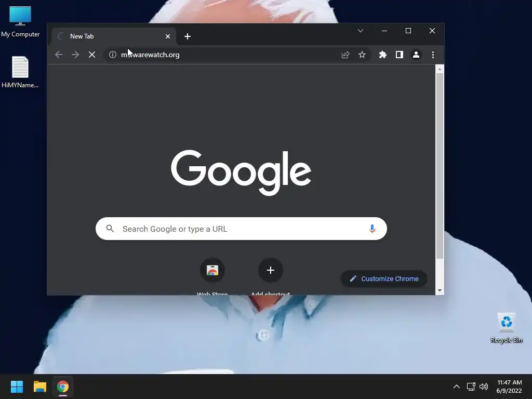Open the Windows Start menu
532x399 pixels.
point(17,387)
